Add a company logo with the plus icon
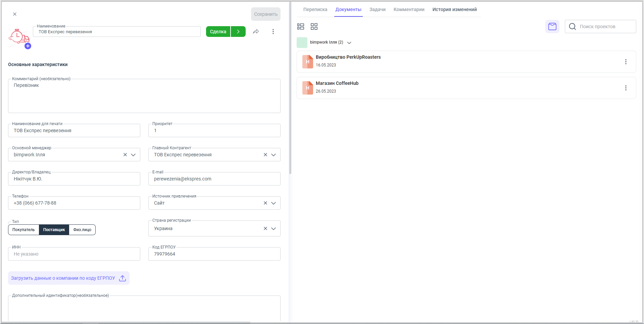This screenshot has width=644, height=324. click(x=28, y=46)
